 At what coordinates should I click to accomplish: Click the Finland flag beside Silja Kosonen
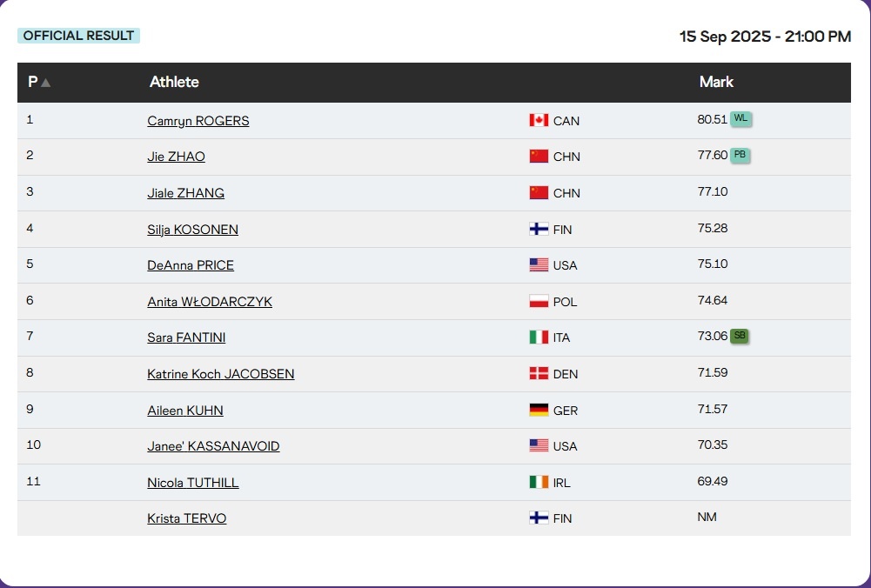point(539,230)
